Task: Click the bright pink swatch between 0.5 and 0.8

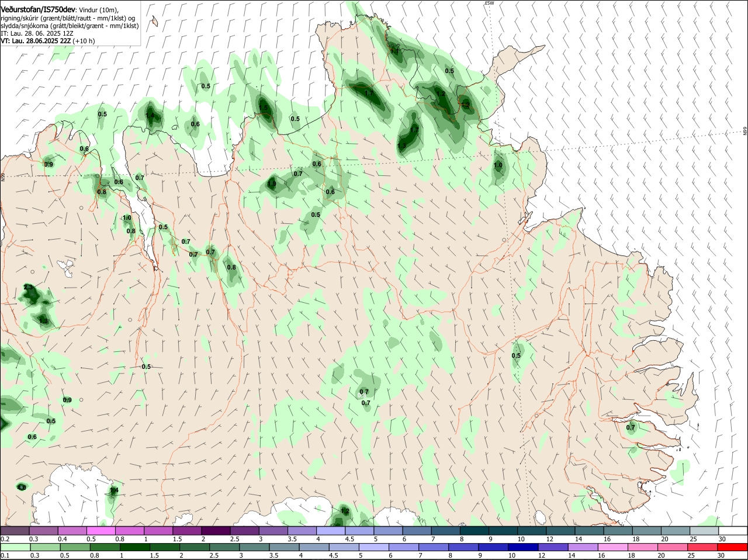Action: [101, 531]
